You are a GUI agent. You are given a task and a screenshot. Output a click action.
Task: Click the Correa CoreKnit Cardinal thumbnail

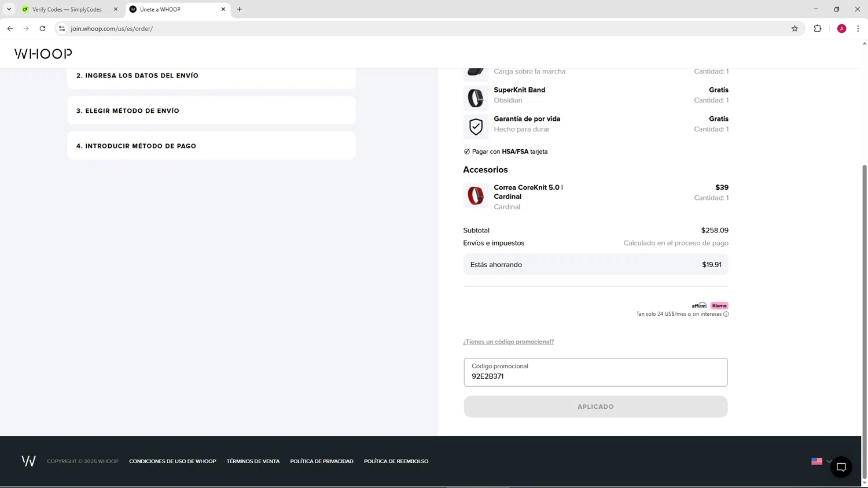click(x=476, y=195)
